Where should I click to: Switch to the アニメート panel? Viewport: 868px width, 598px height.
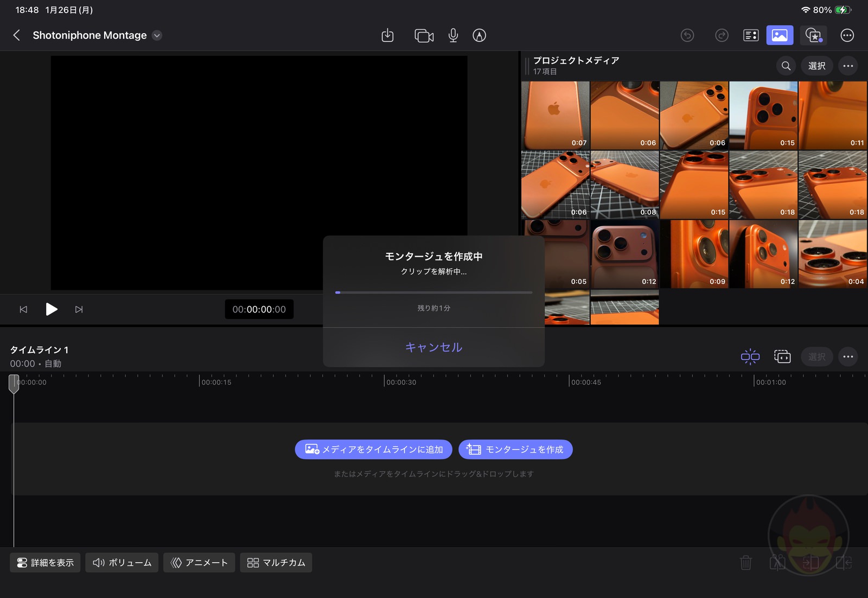tap(199, 563)
